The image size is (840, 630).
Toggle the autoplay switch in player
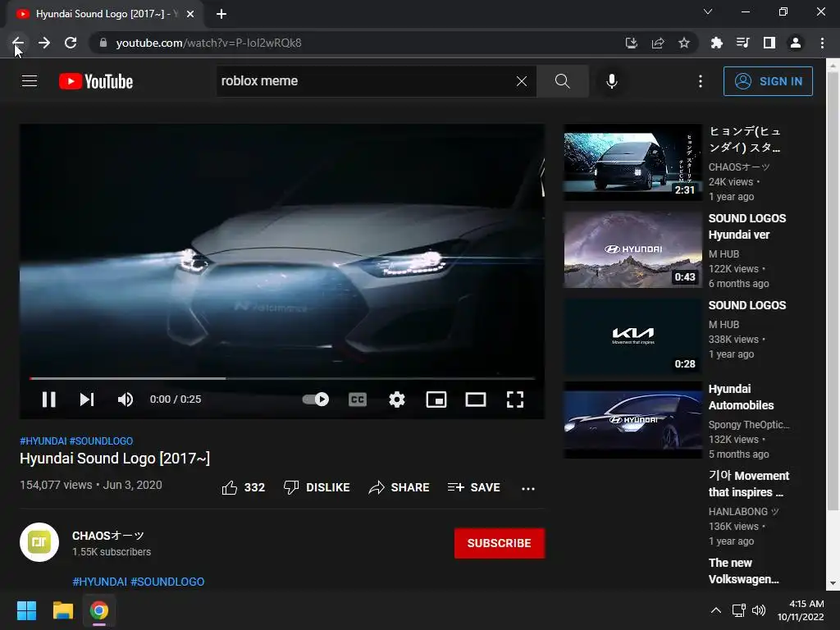[x=316, y=399]
